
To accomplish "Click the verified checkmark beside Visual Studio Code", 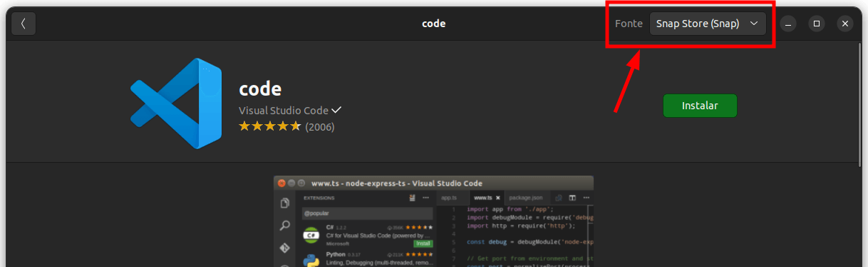I will [336, 110].
